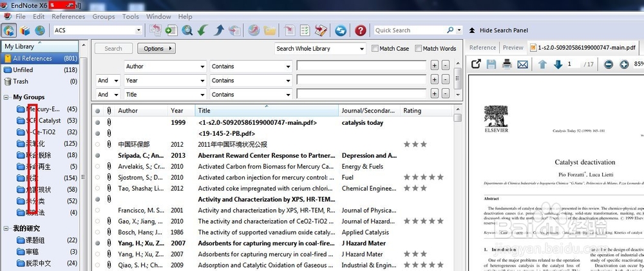Click Copy to Local Library toolbar icon
This screenshot has height=271, width=644.
tap(155, 30)
